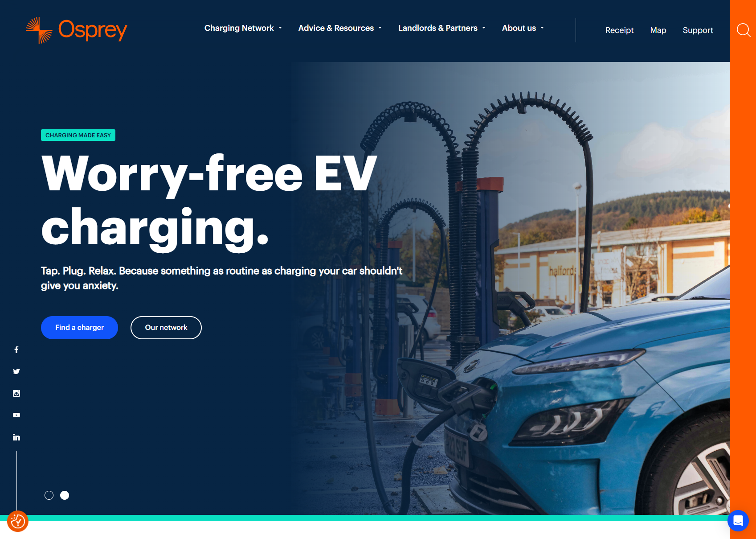
Task: Select the first carousel slide dot
Action: pos(49,495)
